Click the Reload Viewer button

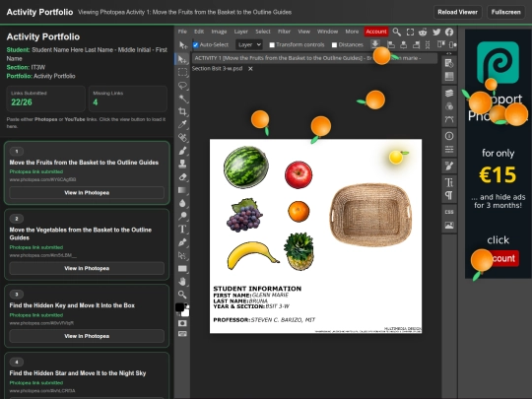pos(457,12)
